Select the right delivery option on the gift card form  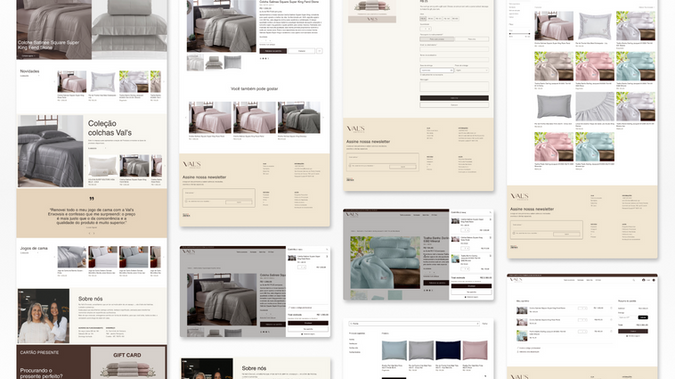472,39
